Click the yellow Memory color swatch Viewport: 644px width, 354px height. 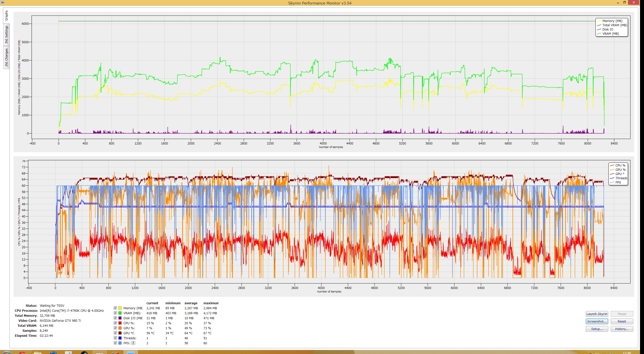120,308
